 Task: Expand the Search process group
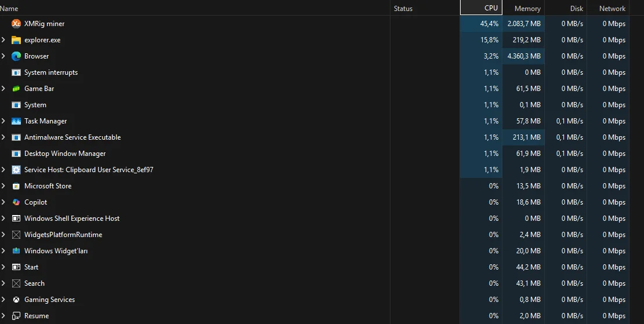click(3, 283)
